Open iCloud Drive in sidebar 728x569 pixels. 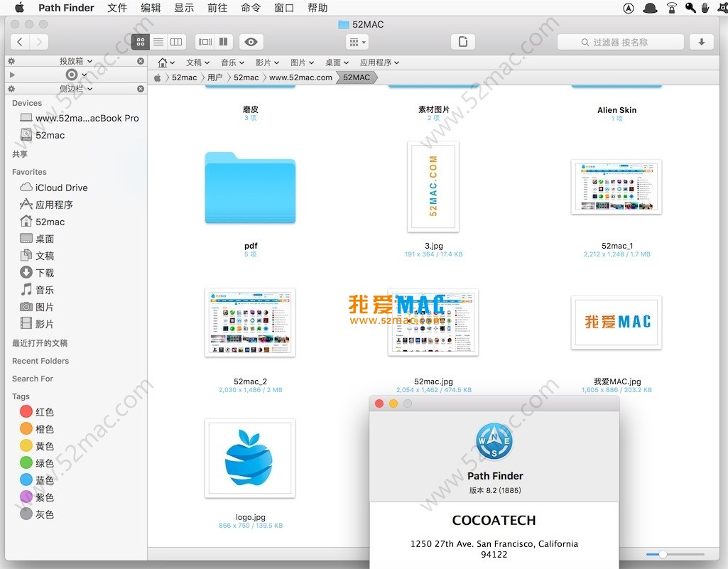54,188
